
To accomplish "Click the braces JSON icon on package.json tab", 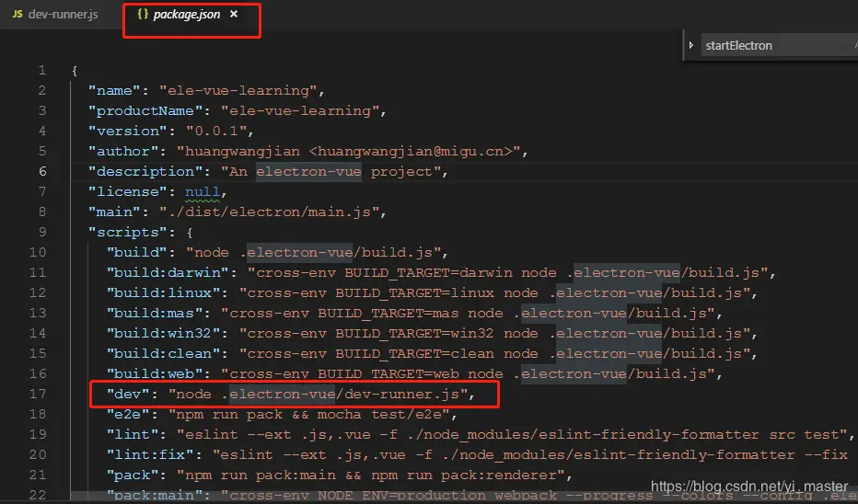I will [143, 14].
